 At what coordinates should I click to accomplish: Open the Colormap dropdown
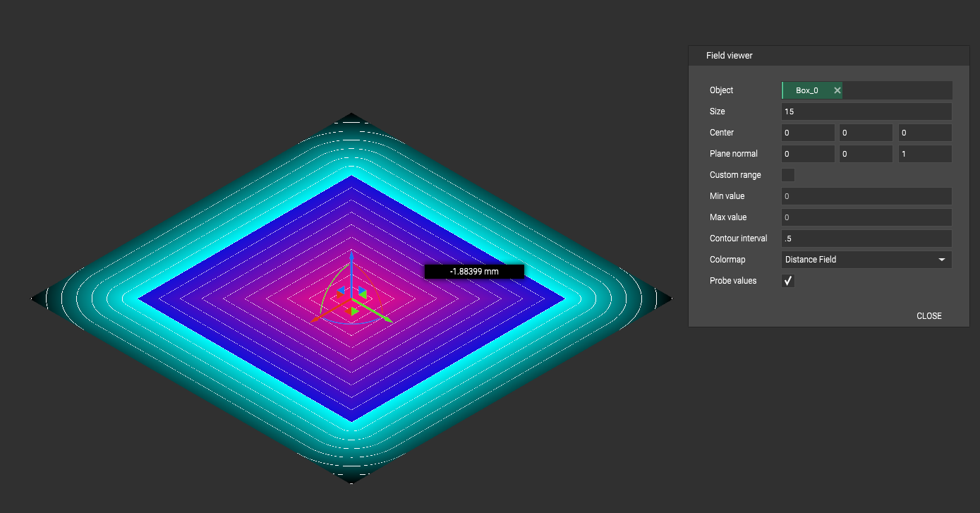tap(867, 260)
